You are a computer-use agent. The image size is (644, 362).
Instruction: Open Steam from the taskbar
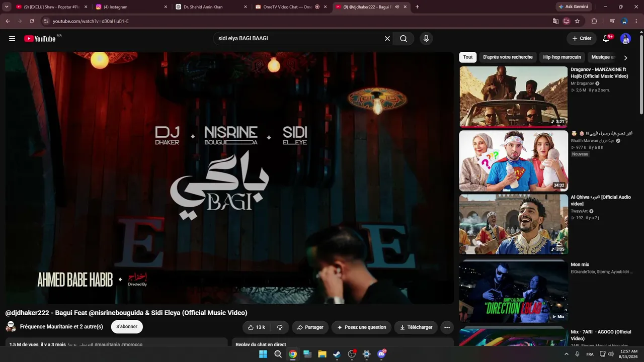coord(337,354)
